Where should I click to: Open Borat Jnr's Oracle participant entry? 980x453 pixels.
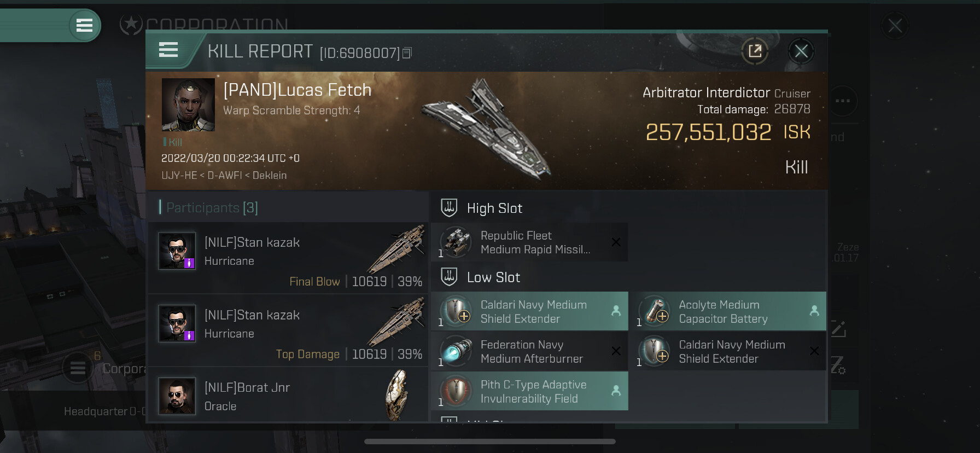pyautogui.click(x=288, y=395)
